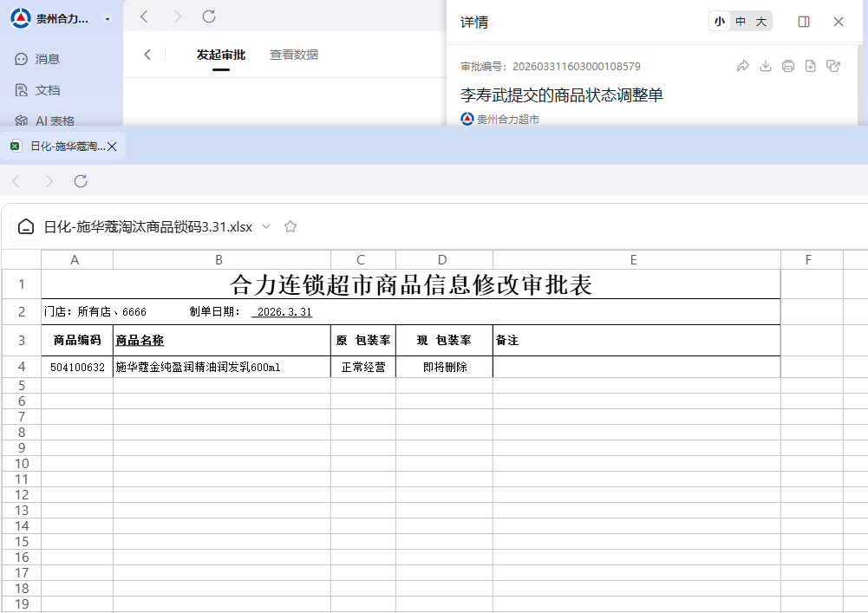Screen dimensions: 868x613
Task: Click the add-document icon beside the printer
Action: click(x=811, y=66)
